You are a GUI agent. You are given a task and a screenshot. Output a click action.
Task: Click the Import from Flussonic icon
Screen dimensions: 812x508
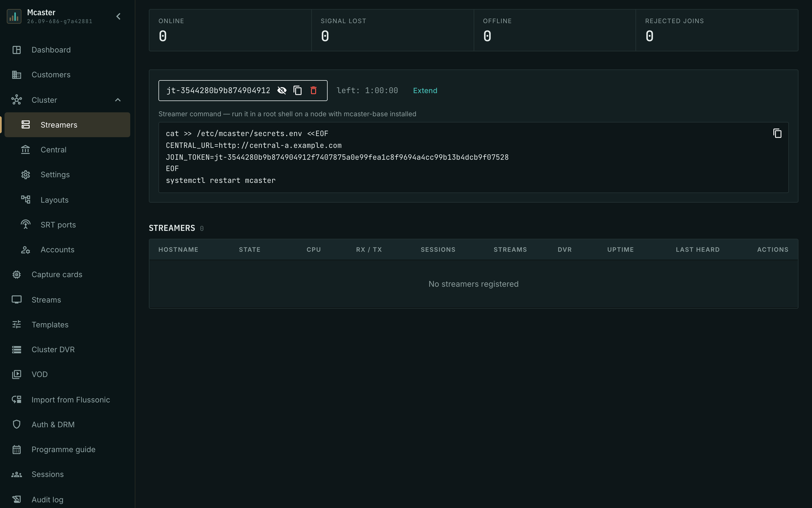[16, 399]
